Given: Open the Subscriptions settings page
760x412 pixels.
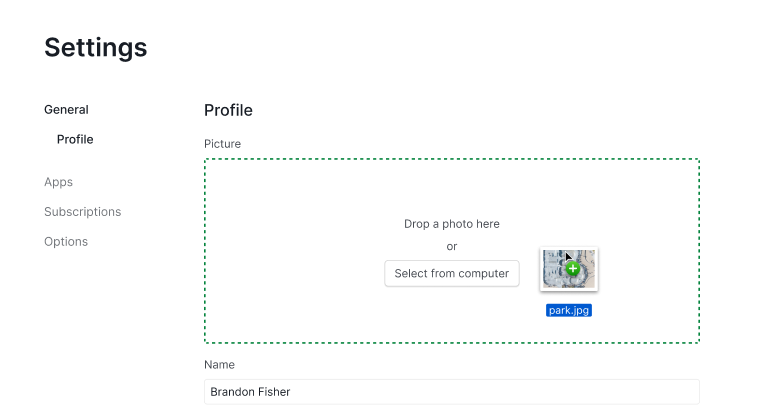Looking at the screenshot, I should [83, 212].
